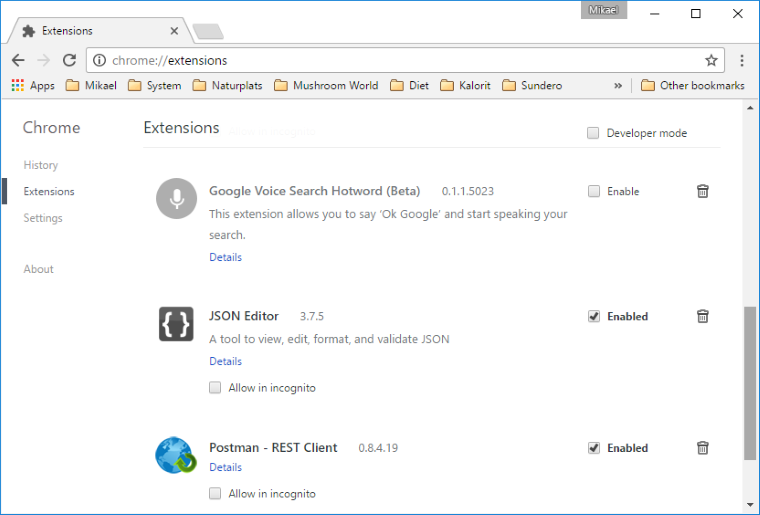Image resolution: width=760 pixels, height=515 pixels.
Task: Go to History in the sidebar
Action: pyautogui.click(x=41, y=165)
